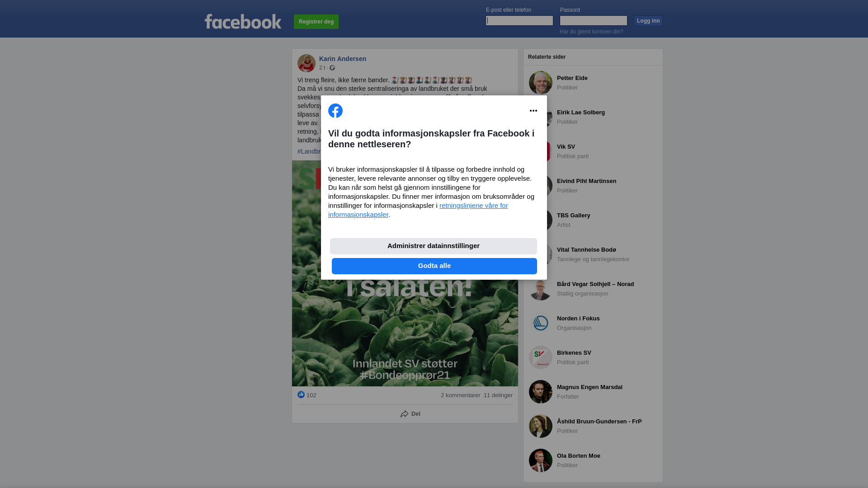Click Administrer datainnstillinger button
Viewport: 868px width, 488px height.
[434, 246]
